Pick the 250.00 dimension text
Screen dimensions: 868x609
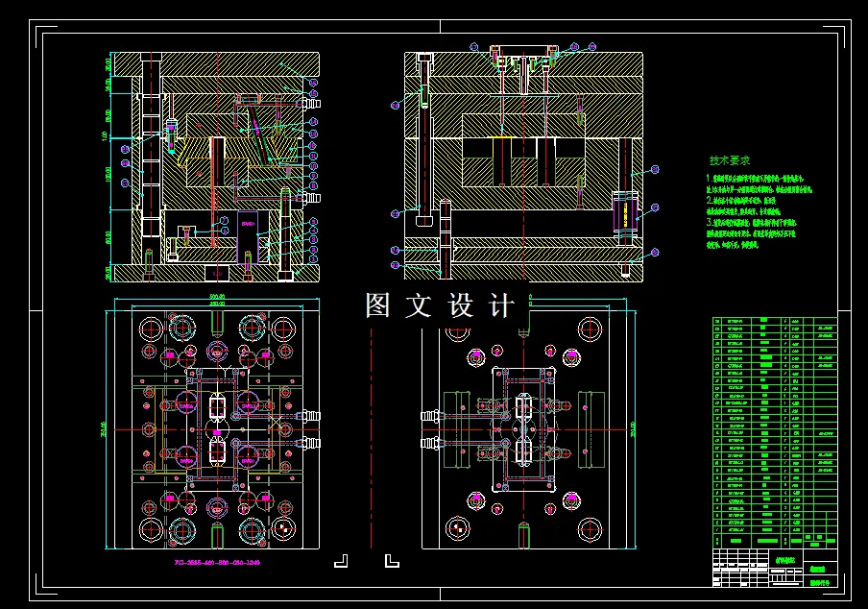216,304
